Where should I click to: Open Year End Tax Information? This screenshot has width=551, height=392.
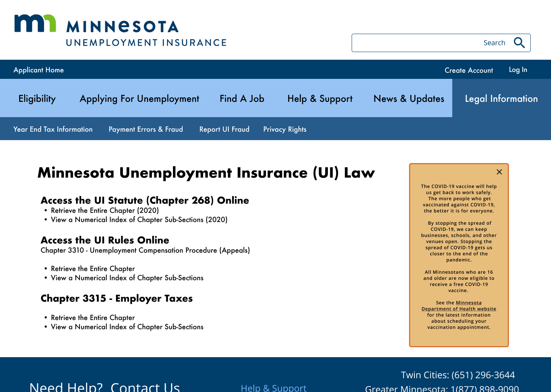point(53,129)
